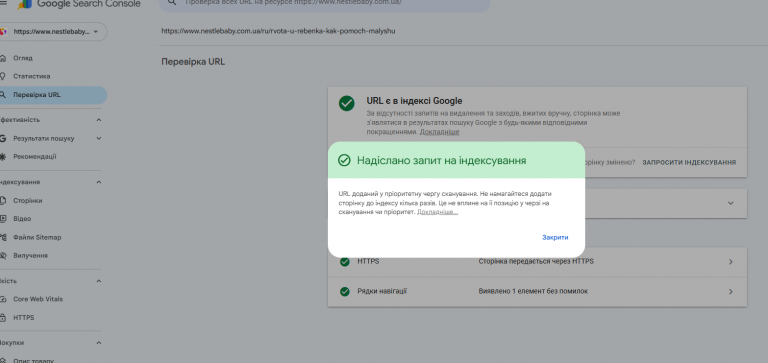Click the Sitemap tree icon
768x363 pixels.
click(3, 238)
